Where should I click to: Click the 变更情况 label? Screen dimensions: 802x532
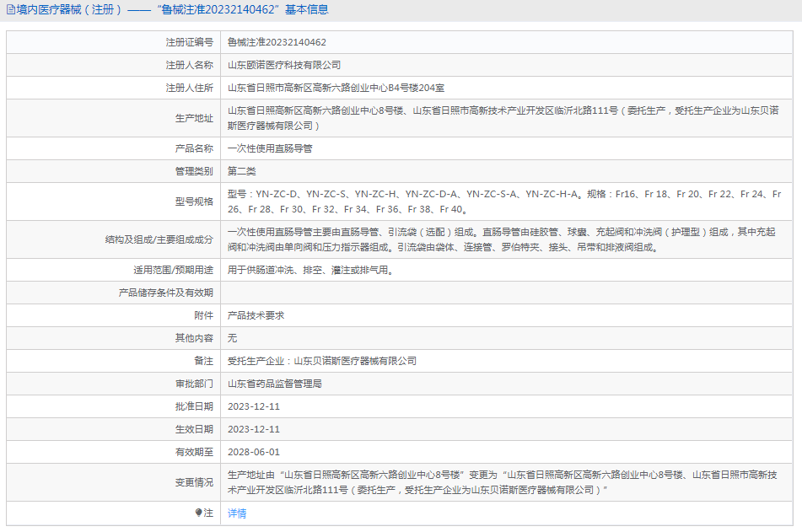pos(194,482)
